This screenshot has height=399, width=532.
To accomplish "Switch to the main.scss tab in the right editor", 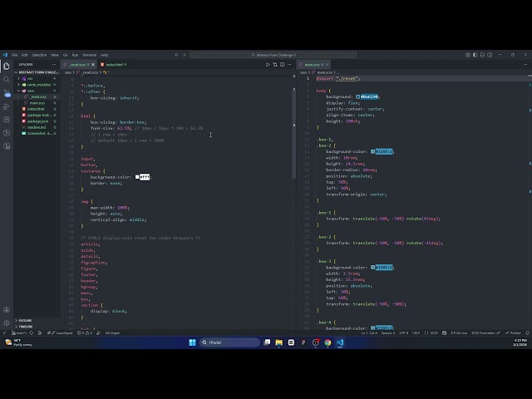I will coord(312,65).
